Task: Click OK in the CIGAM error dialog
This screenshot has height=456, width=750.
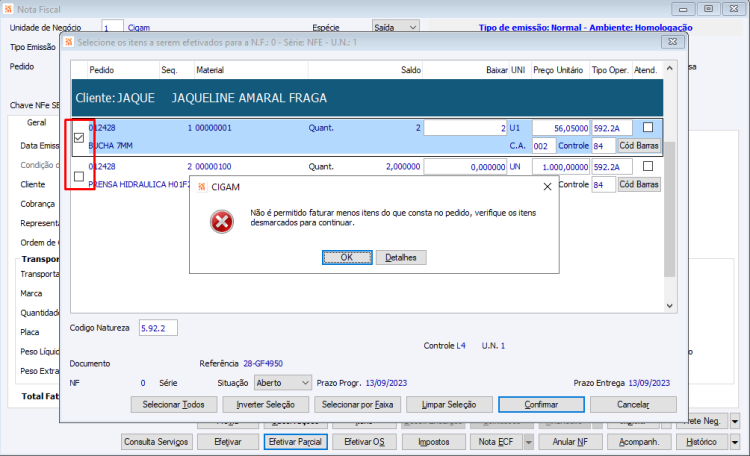Action: click(347, 257)
